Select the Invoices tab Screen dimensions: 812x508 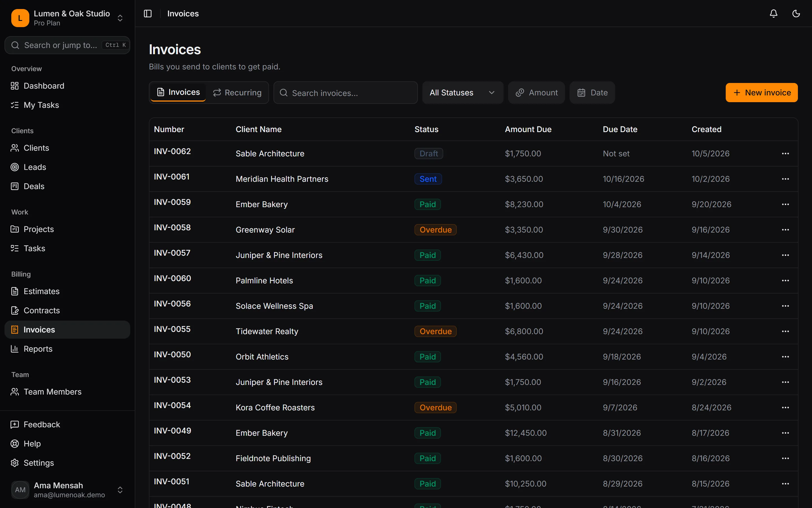(178, 92)
